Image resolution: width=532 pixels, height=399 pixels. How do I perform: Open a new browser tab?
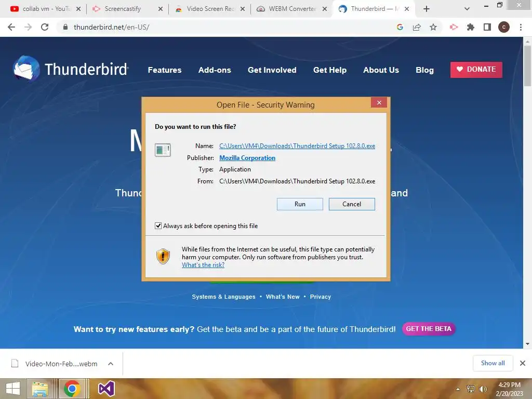coord(427,9)
